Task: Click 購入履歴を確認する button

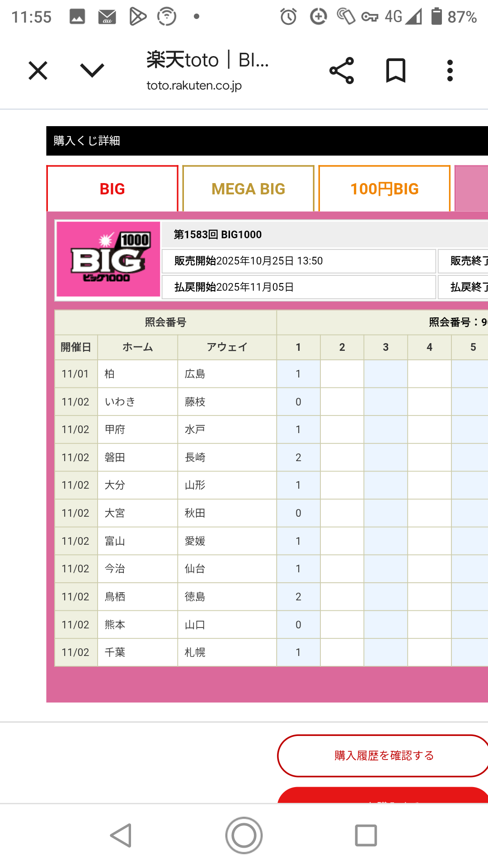Action: [383, 755]
